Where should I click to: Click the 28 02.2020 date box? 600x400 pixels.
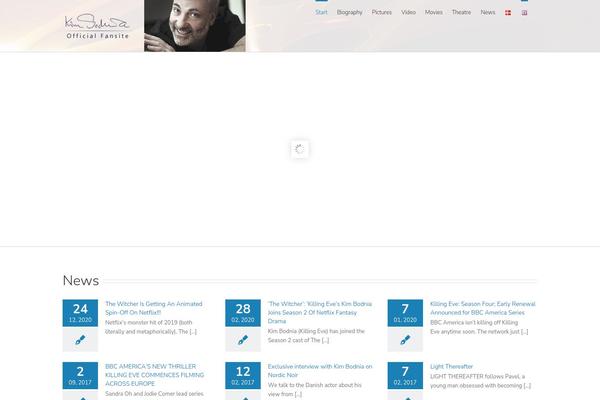(243, 313)
